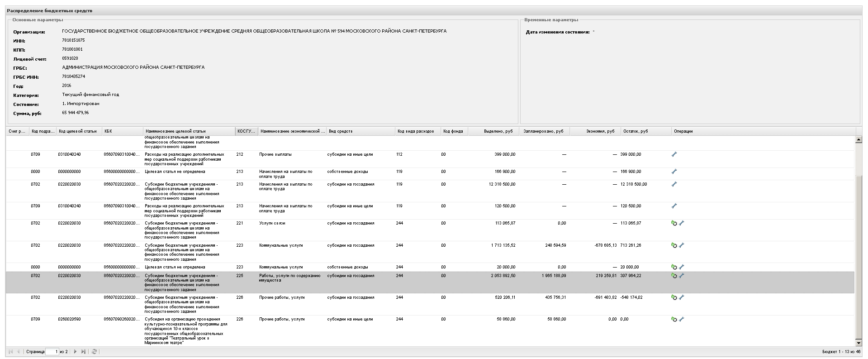Click 'Операции' column header
Screen dimensions: 868x359
[x=764, y=131]
